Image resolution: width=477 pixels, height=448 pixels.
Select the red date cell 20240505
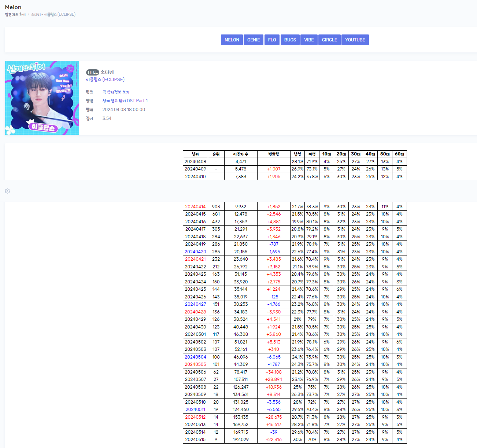pyautogui.click(x=195, y=364)
